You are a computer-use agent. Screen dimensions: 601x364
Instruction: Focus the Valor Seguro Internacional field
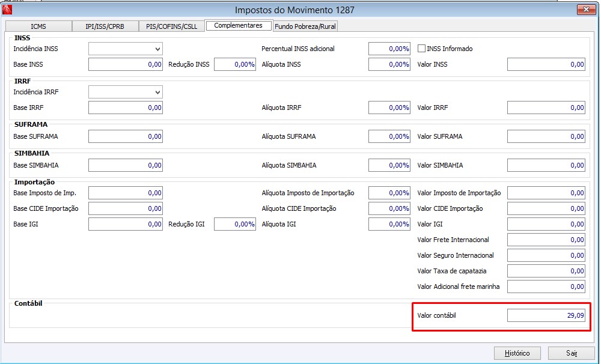tap(546, 255)
